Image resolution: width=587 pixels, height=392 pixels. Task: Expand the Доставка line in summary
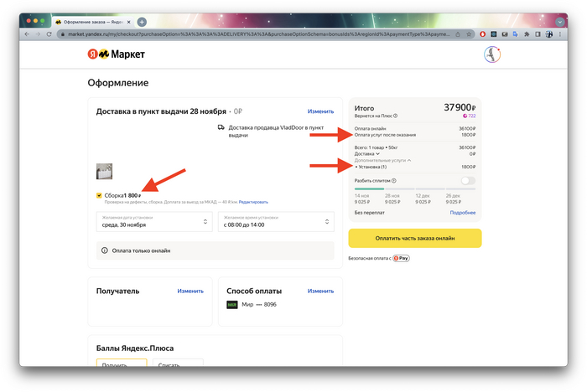point(367,153)
